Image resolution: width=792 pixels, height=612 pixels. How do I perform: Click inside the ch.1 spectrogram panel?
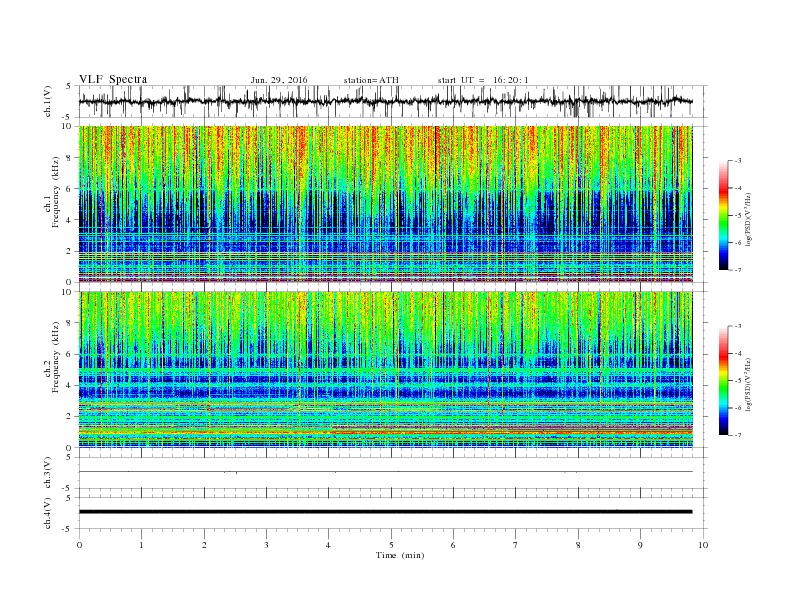point(385,204)
